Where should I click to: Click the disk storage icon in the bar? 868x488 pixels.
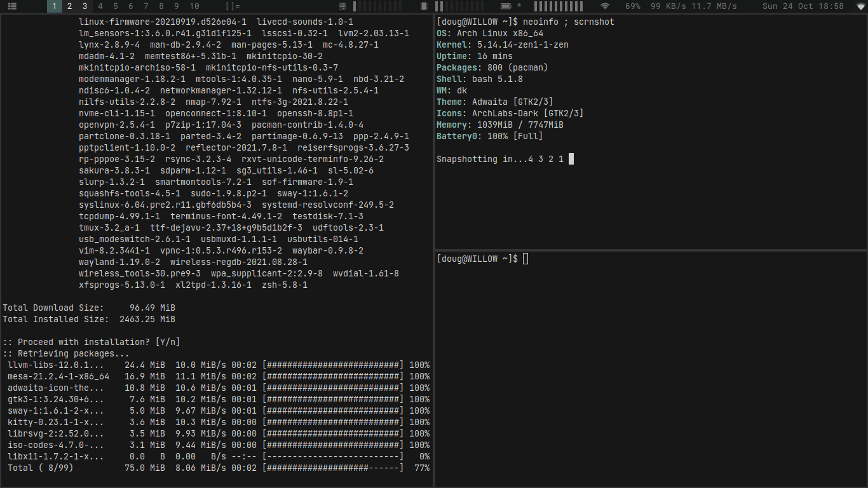(x=343, y=6)
